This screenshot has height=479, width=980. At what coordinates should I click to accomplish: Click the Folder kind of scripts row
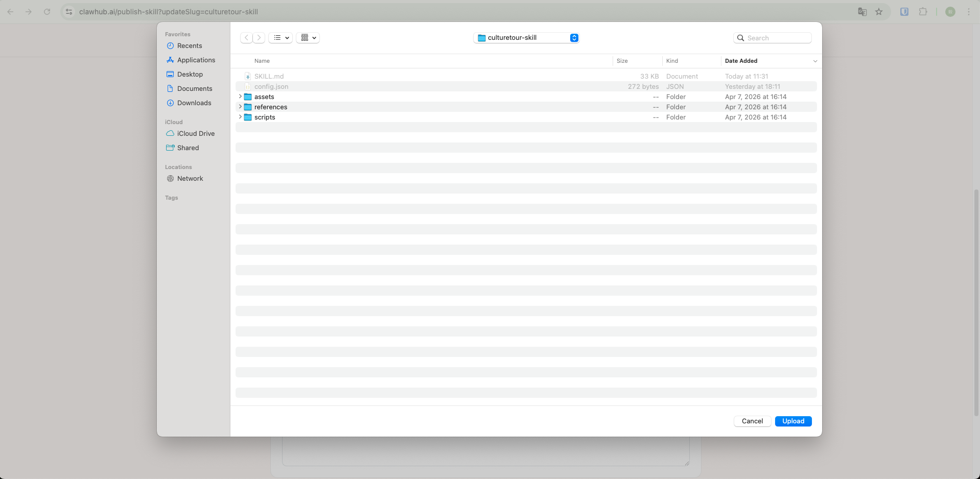(x=676, y=117)
